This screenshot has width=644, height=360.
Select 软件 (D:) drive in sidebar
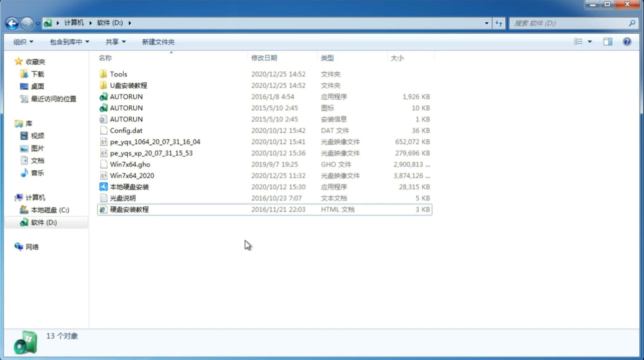pos(43,222)
